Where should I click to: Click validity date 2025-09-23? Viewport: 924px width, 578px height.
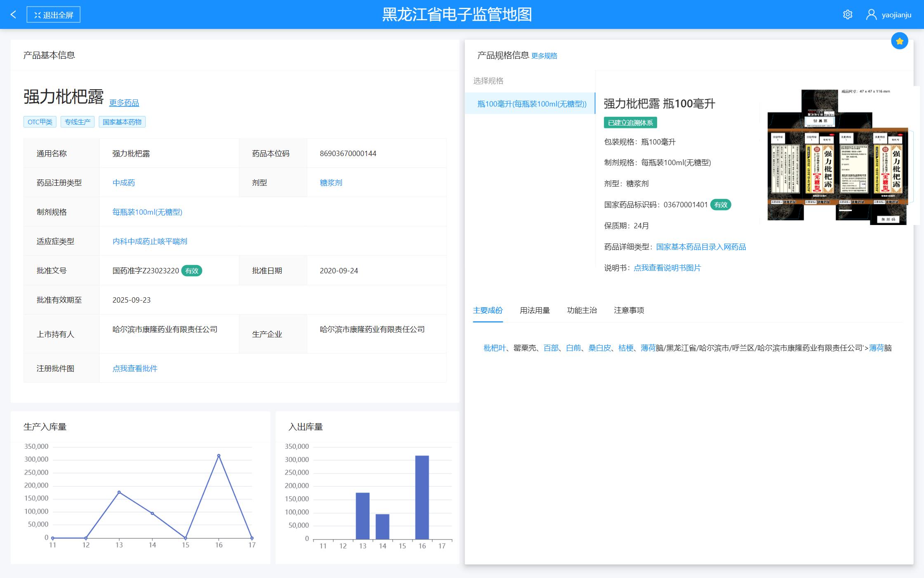[x=131, y=300]
